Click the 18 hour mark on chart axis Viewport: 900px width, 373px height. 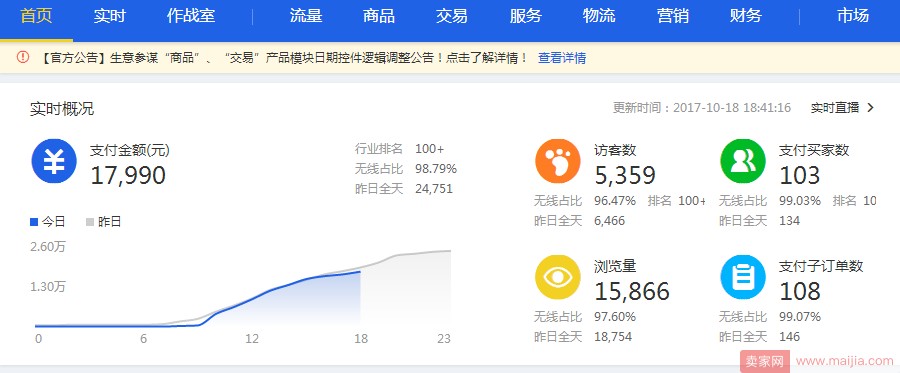pyautogui.click(x=360, y=339)
